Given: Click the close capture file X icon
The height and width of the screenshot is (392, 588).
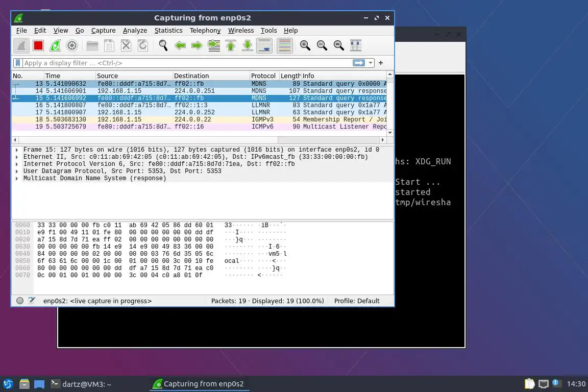Looking at the screenshot, I should pyautogui.click(x=126, y=46).
